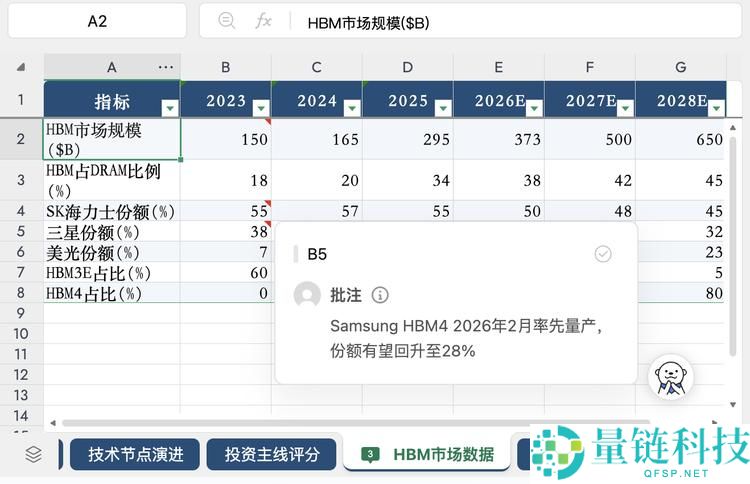Open the filter dropdown on 2023 header
The width and height of the screenshot is (750, 484).
click(261, 108)
